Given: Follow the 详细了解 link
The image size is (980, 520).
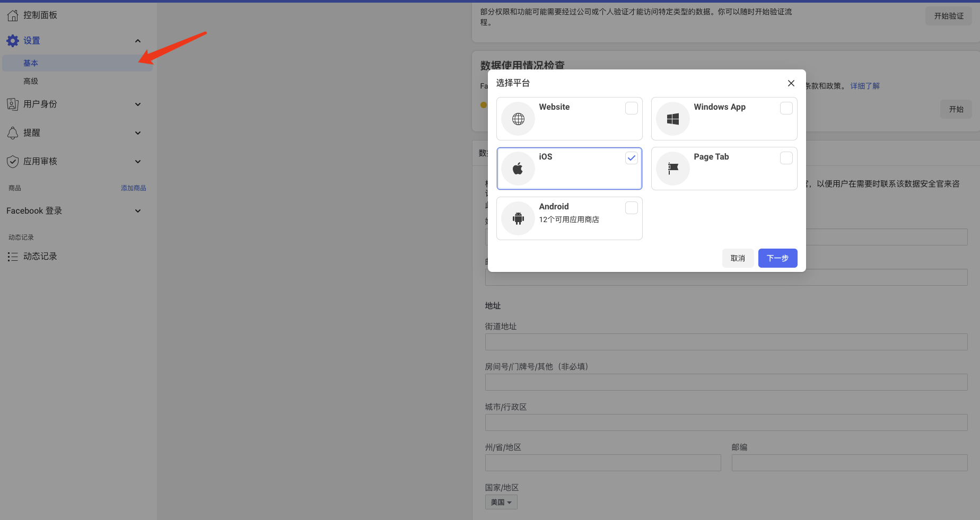Looking at the screenshot, I should (865, 86).
